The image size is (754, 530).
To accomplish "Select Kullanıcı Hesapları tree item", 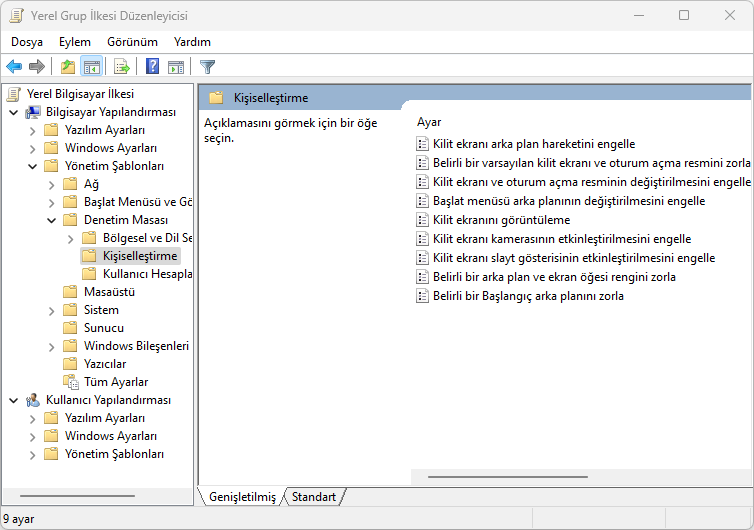I will point(147,274).
